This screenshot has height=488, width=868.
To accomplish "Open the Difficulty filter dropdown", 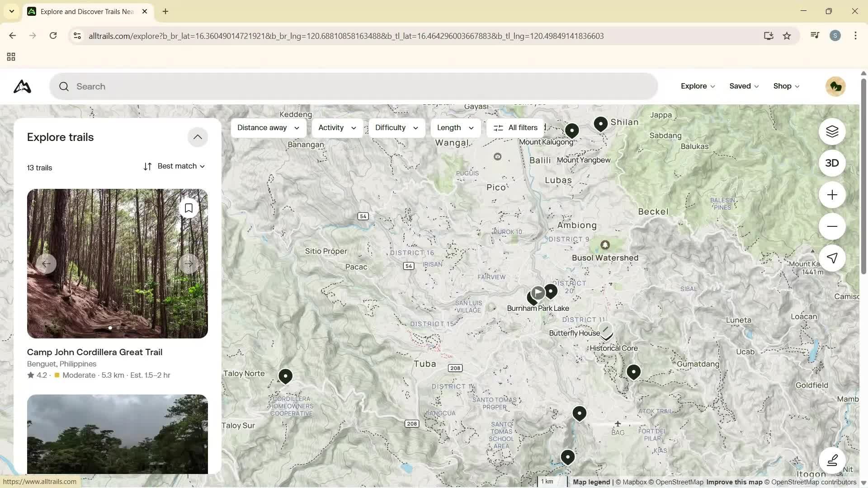I will [x=396, y=127].
